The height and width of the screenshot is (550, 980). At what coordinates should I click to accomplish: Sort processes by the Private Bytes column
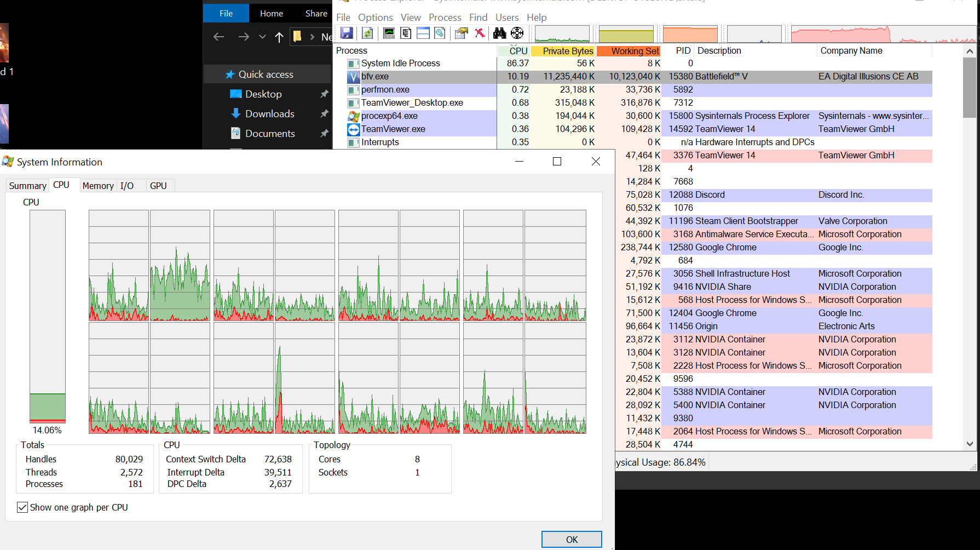point(568,51)
